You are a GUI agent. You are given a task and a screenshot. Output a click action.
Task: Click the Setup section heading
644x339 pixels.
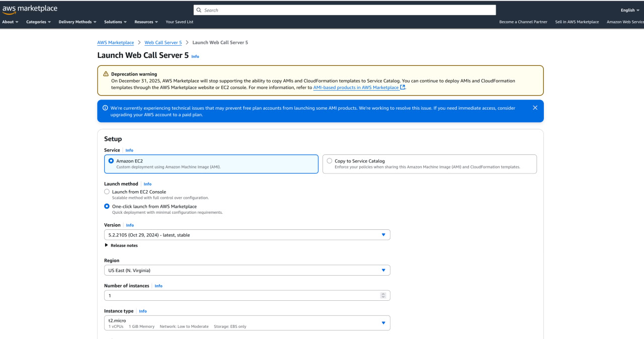point(113,139)
